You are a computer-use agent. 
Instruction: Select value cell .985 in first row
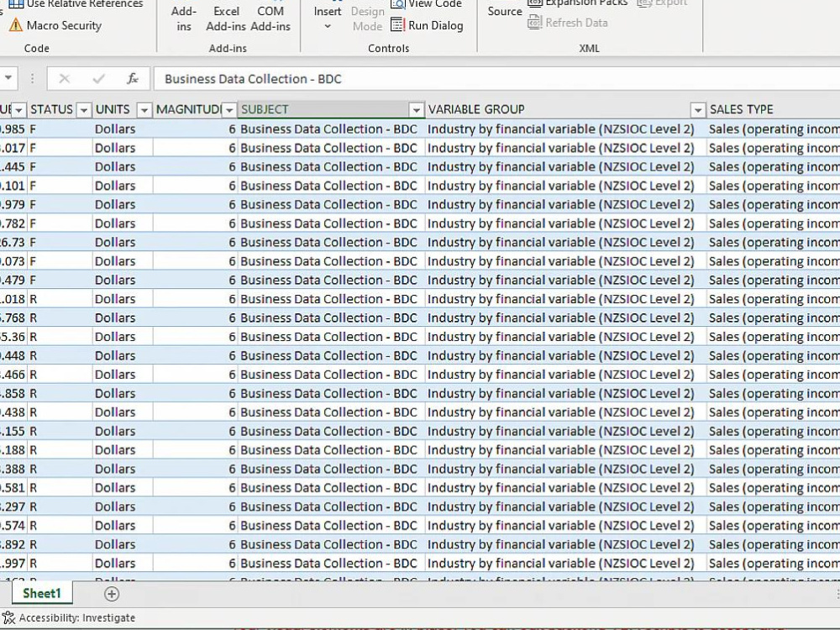pyautogui.click(x=13, y=129)
